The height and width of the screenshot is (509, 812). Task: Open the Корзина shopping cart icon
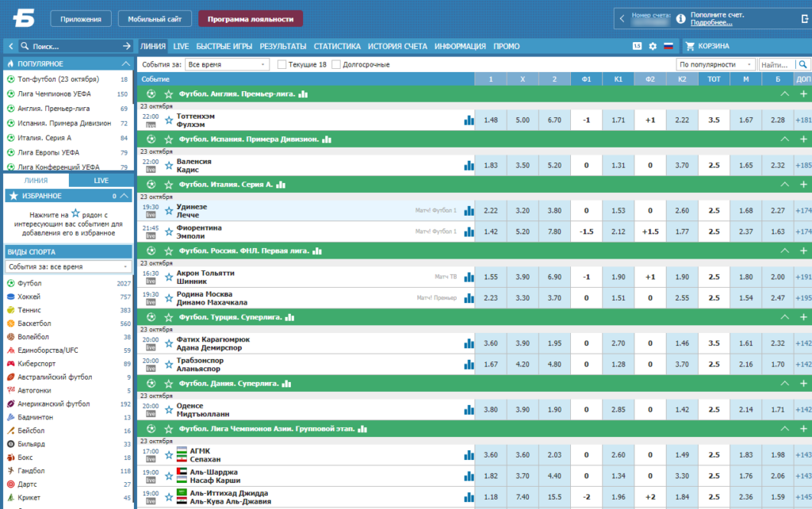tap(690, 46)
